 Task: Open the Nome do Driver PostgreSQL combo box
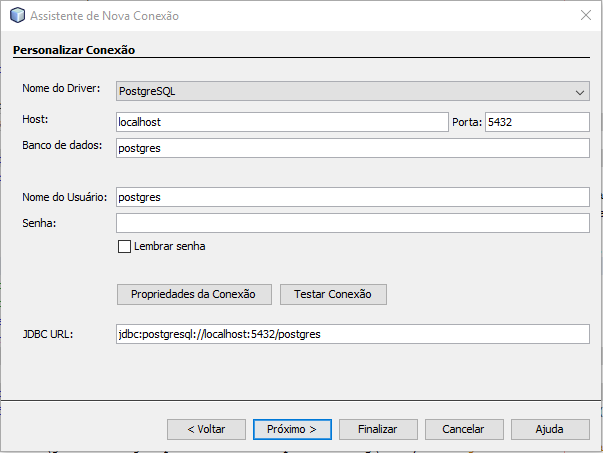[x=353, y=91]
